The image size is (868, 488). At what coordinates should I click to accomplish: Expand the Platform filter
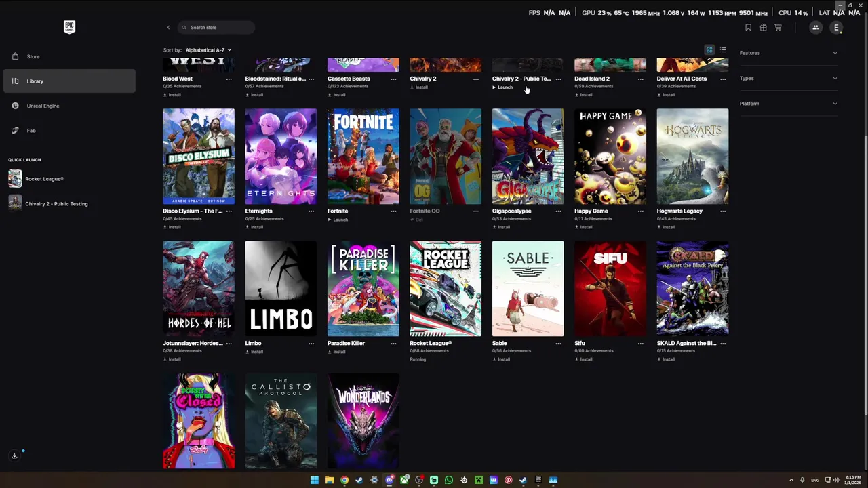coord(789,104)
